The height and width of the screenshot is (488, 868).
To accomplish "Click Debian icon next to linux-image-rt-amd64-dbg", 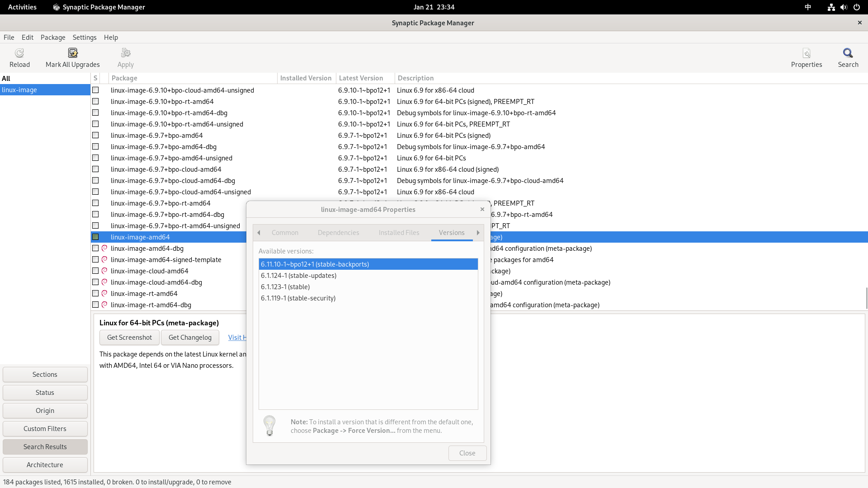I will (x=104, y=305).
